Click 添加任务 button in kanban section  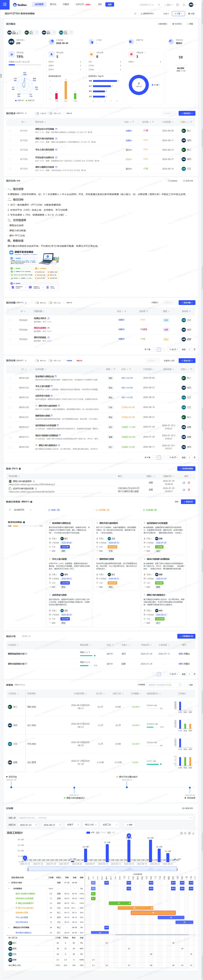[188, 502]
